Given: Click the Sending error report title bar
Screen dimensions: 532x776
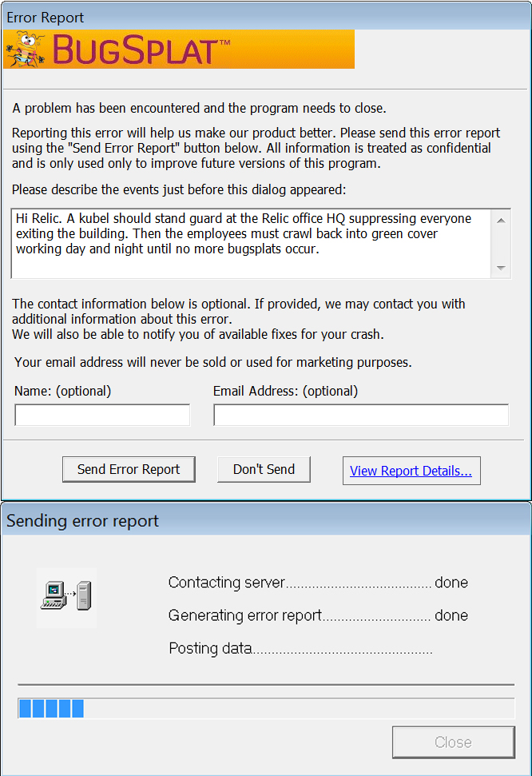Looking at the screenshot, I should (266, 520).
